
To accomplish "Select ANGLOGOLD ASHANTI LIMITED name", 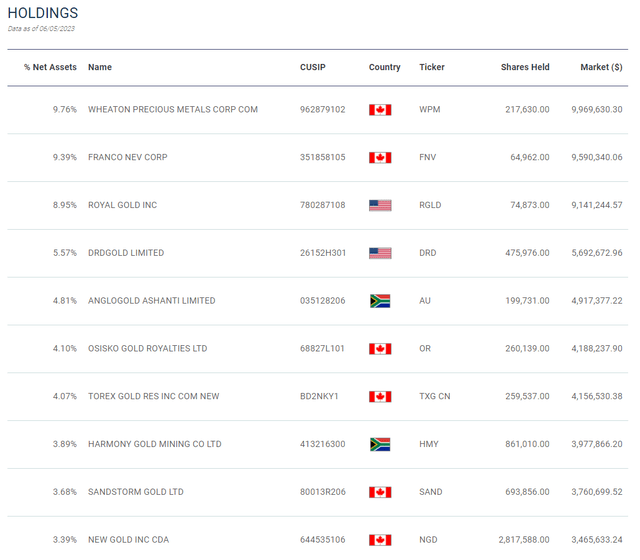I will (151, 300).
